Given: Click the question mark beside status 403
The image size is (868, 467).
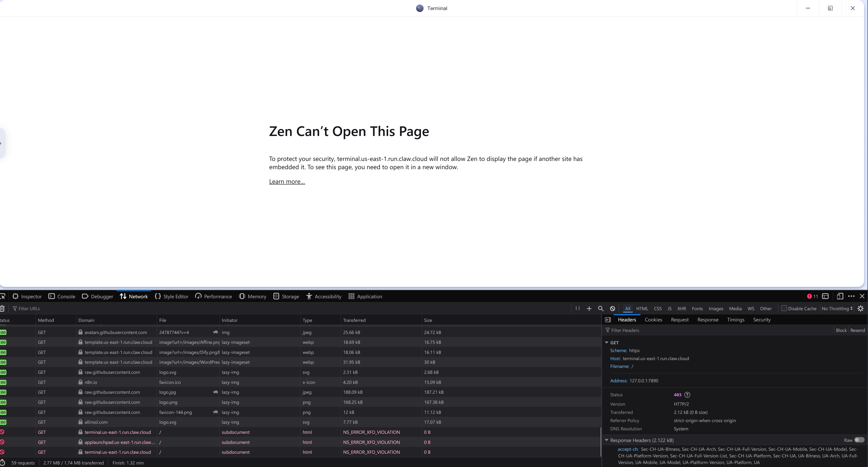Looking at the screenshot, I should pos(687,395).
